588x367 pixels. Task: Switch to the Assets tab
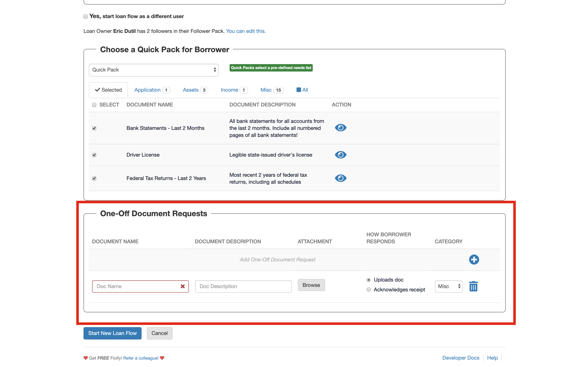(191, 90)
